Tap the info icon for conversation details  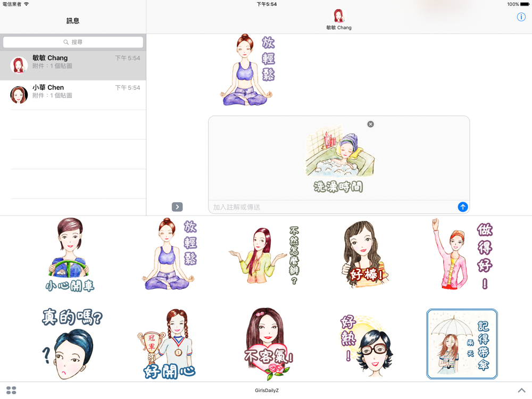tap(521, 17)
